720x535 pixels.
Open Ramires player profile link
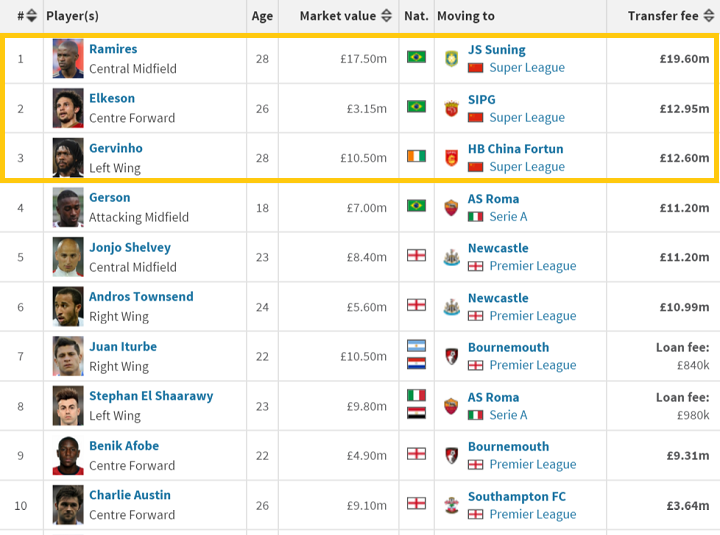pos(113,49)
